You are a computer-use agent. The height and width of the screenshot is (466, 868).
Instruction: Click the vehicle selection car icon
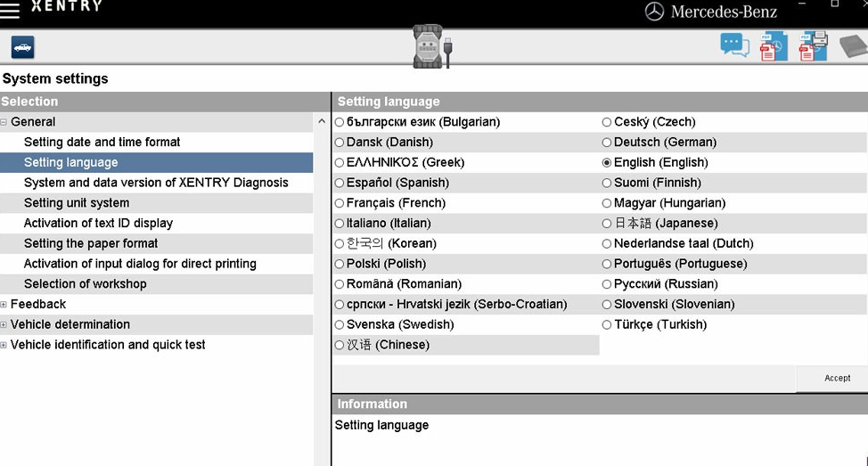click(22, 47)
